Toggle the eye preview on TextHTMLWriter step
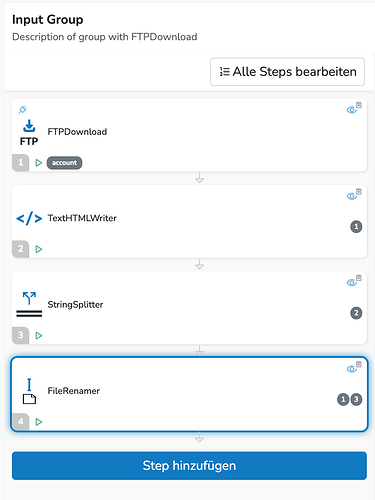 click(352, 196)
